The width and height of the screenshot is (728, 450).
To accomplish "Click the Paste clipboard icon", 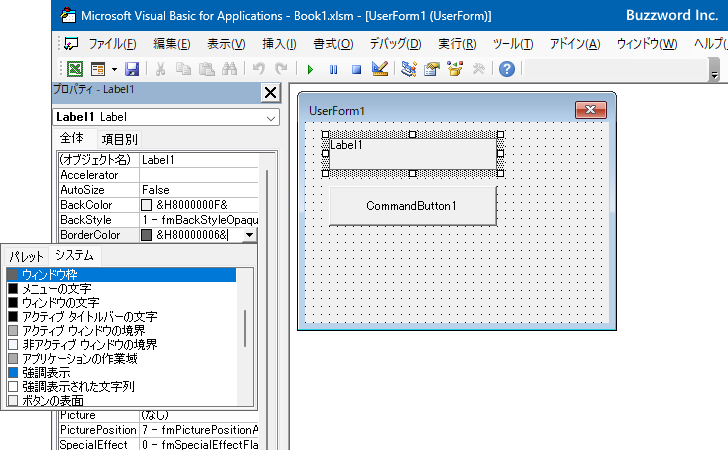I will (206, 69).
